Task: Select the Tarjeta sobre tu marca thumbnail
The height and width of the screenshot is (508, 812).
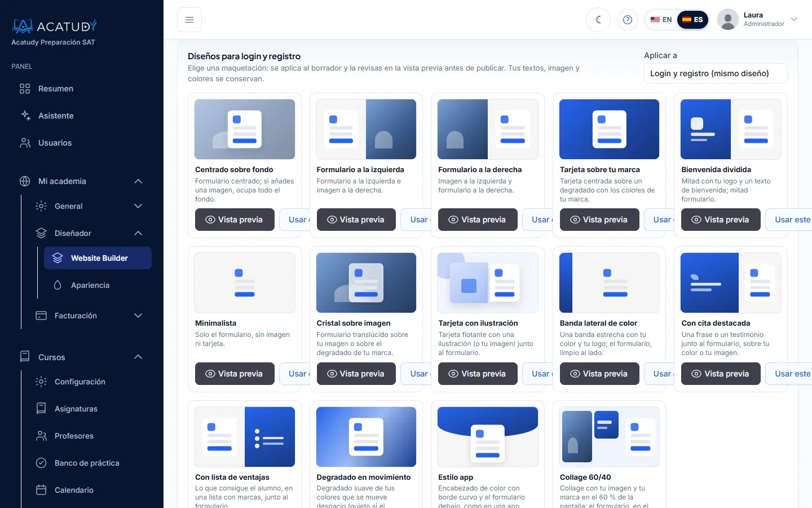Action: pyautogui.click(x=609, y=129)
